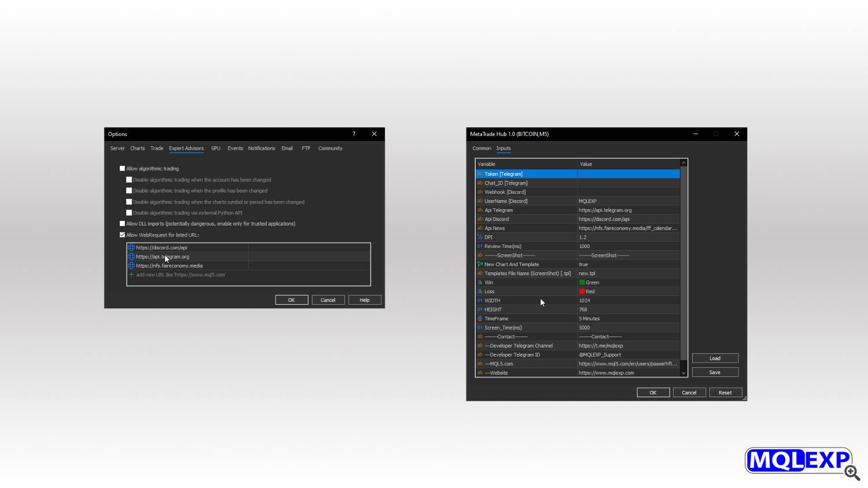Click the boolean icon beside New Chart And Template
Image resolution: width=868 pixels, height=488 pixels.
[480, 264]
